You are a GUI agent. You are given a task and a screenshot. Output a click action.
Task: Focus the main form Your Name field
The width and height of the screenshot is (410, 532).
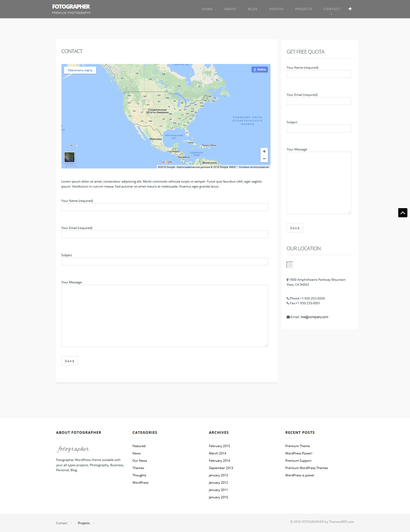165,207
